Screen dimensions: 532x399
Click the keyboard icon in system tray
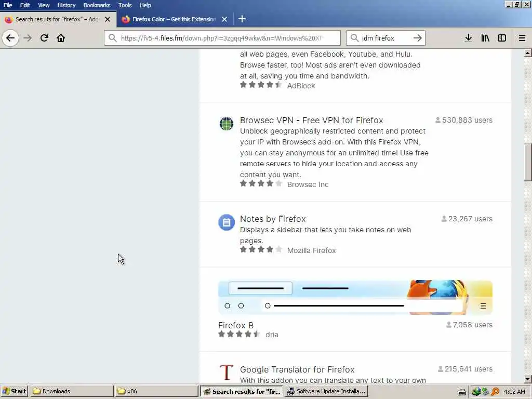click(x=461, y=392)
